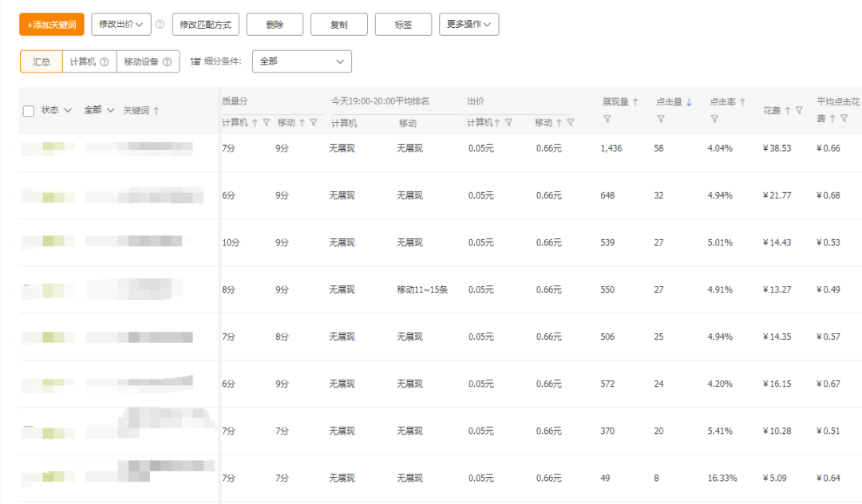Switch to the 计算机 tab
Image resolution: width=862 pixels, height=504 pixels.
(89, 61)
